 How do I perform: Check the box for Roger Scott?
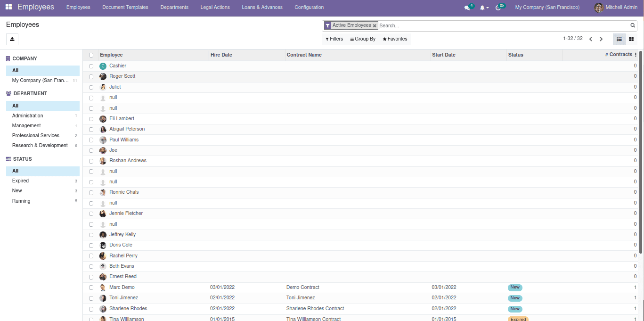point(91,76)
